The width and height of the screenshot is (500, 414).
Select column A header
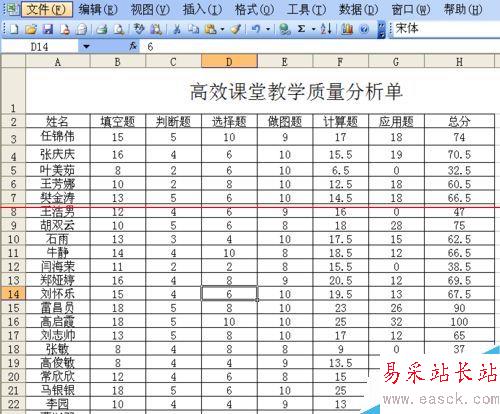pos(58,62)
